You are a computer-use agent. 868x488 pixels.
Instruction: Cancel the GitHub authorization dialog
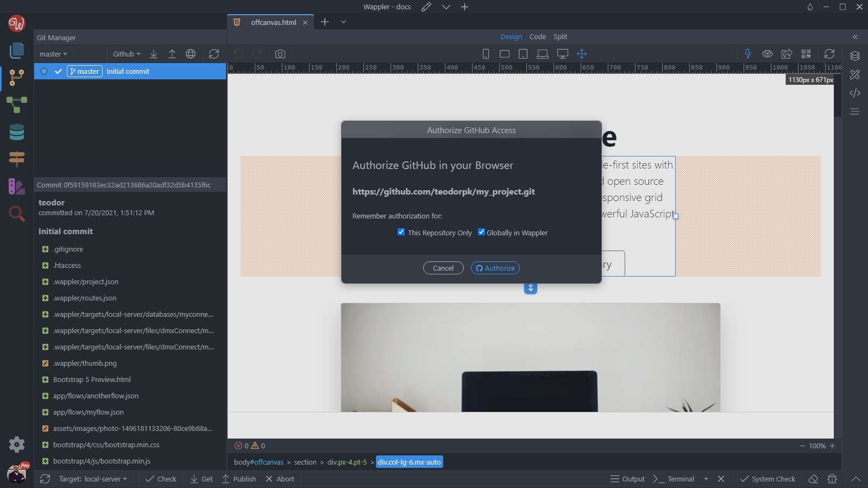coord(443,268)
